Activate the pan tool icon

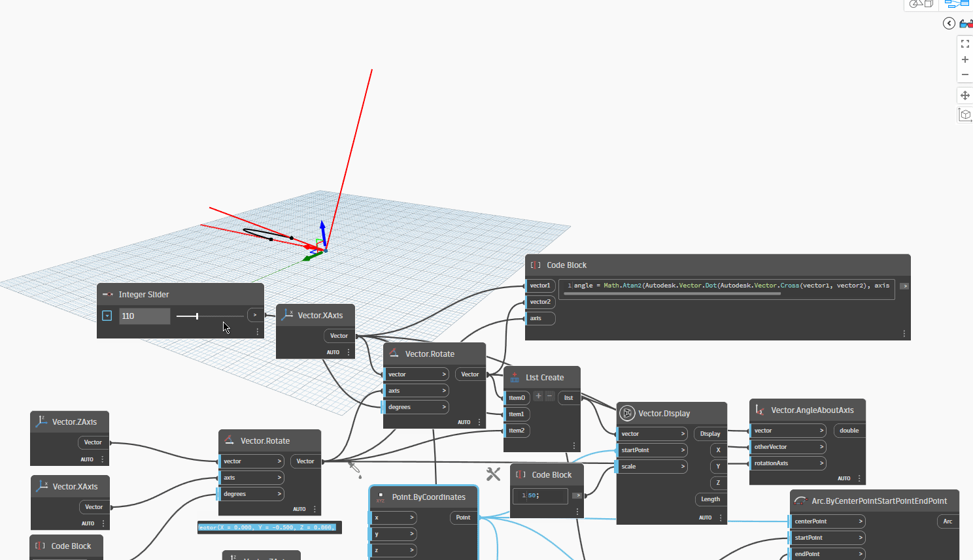click(964, 95)
